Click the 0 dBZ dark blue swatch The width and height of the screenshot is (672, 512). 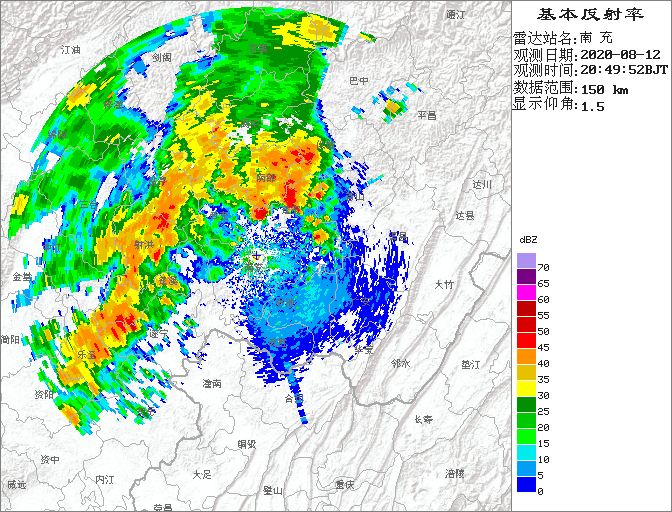click(x=526, y=485)
